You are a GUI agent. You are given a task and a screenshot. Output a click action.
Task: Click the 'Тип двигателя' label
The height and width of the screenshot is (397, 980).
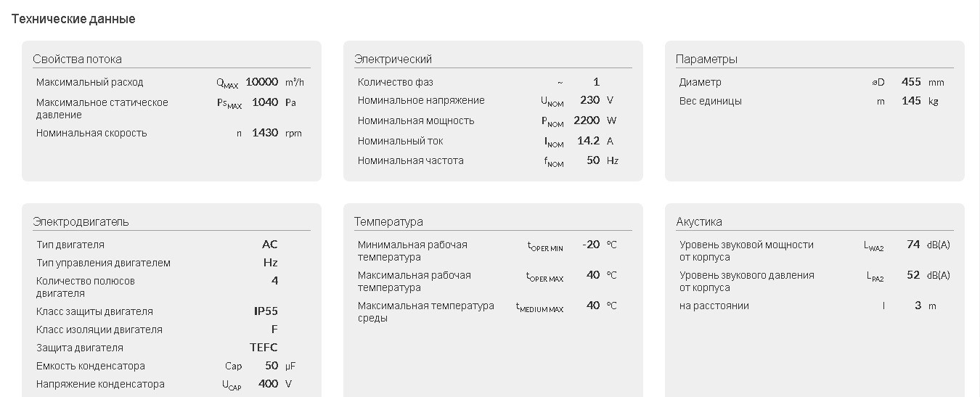pyautogui.click(x=70, y=245)
